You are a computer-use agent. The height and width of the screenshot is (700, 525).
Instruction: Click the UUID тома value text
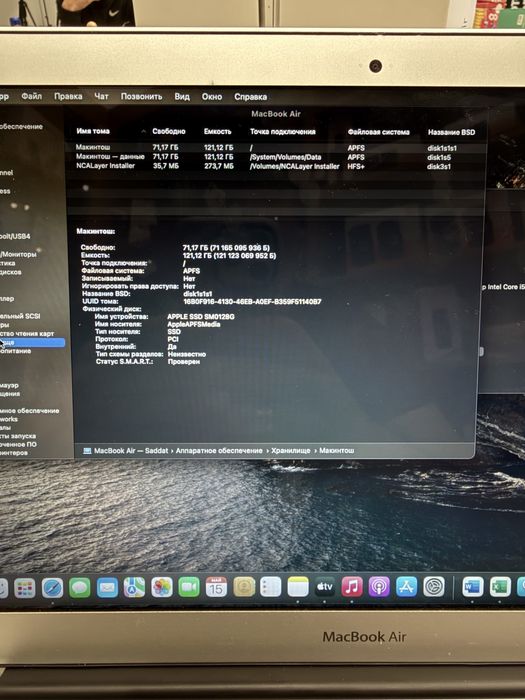[x=252, y=302]
